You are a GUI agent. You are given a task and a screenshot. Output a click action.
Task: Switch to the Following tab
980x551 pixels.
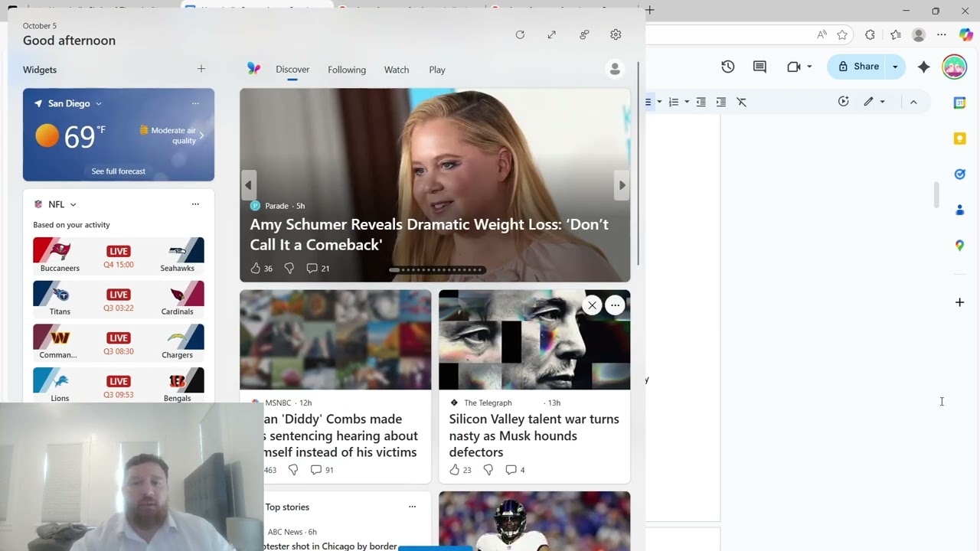tap(347, 70)
